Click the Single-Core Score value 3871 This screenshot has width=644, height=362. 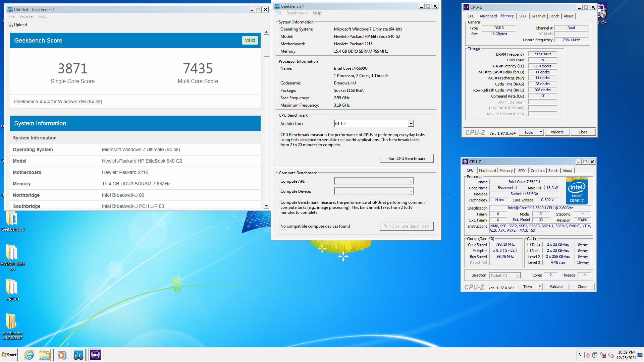point(72,69)
